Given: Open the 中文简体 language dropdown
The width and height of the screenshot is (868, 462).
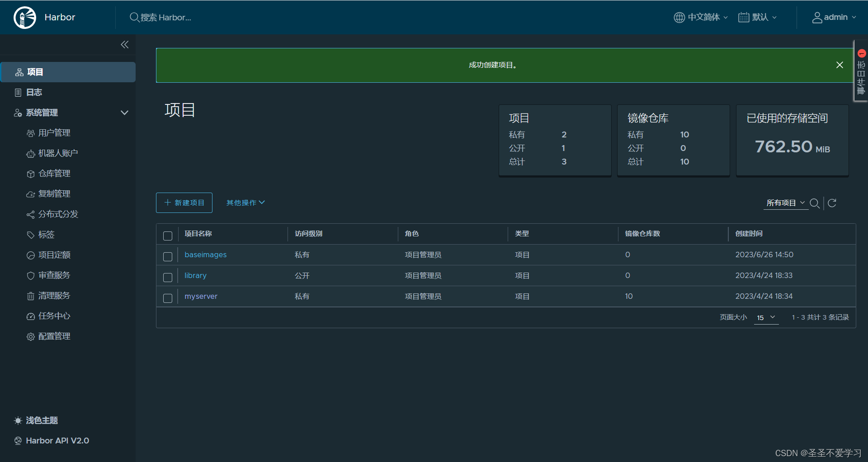Looking at the screenshot, I should click(701, 17).
